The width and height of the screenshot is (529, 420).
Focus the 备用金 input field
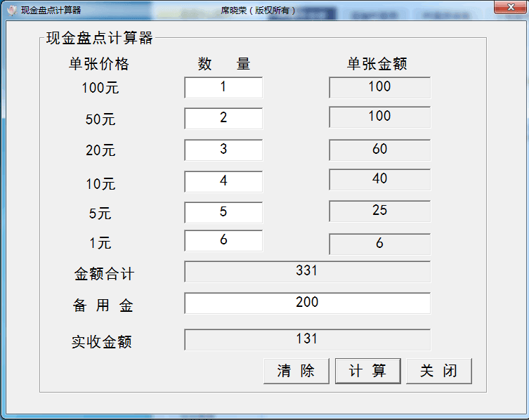click(307, 303)
